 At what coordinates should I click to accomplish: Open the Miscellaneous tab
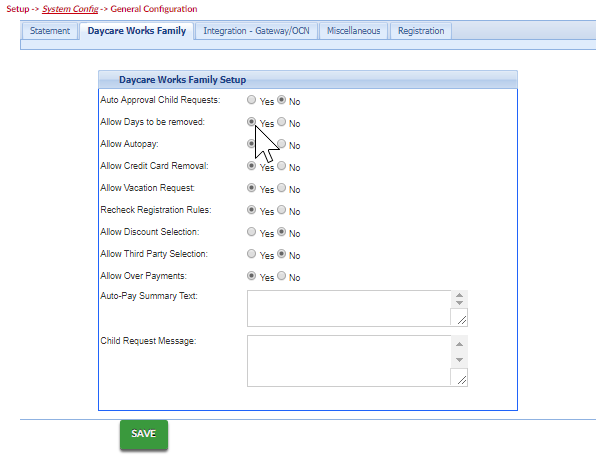coord(353,31)
